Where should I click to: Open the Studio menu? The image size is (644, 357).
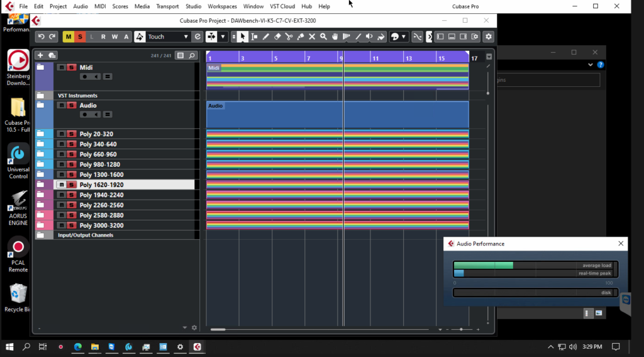pos(193,6)
